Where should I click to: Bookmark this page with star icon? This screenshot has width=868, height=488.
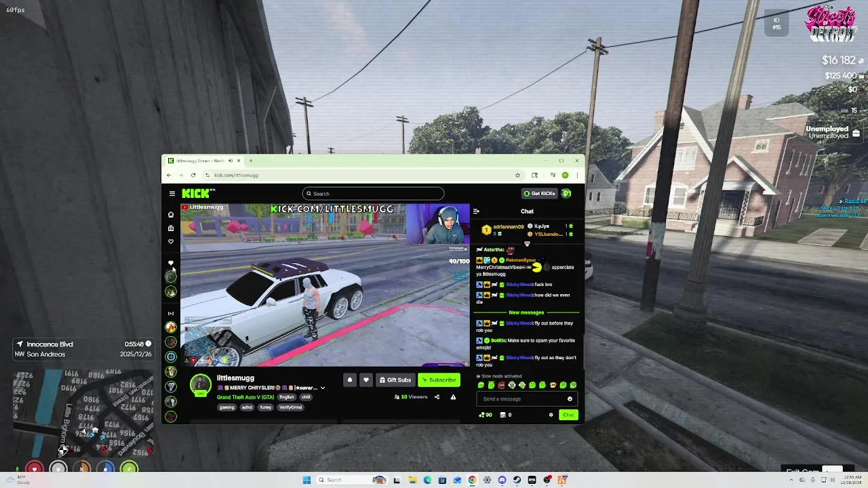pyautogui.click(x=517, y=176)
